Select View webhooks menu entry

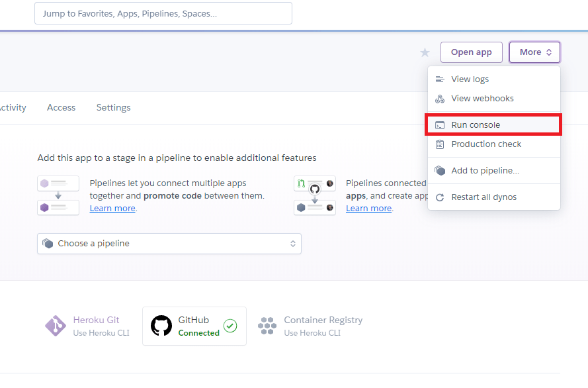(x=482, y=99)
